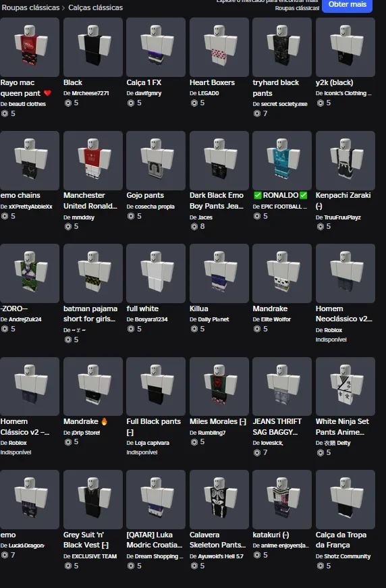Open Daily Planet creator link
The width and height of the screenshot is (386, 588).
pos(213,319)
